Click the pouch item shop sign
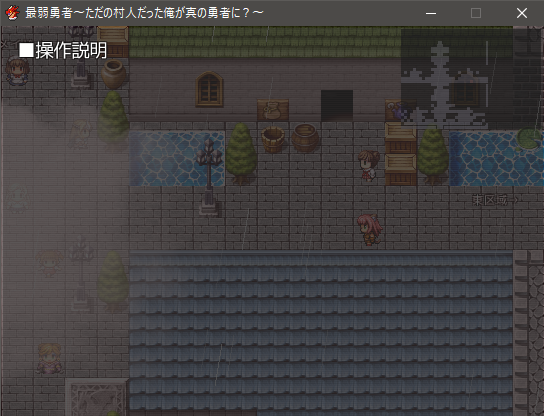 (273, 110)
